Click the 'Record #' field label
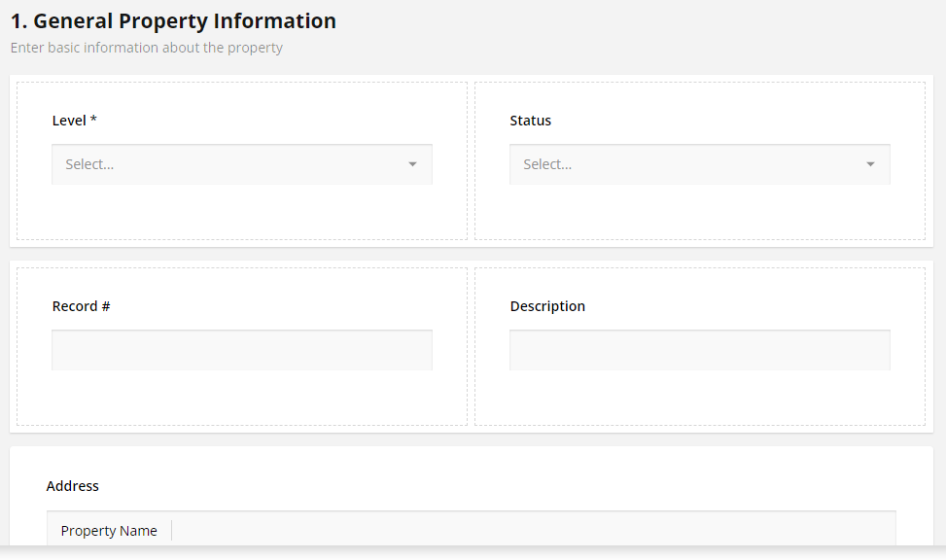The height and width of the screenshot is (560, 946). point(81,306)
